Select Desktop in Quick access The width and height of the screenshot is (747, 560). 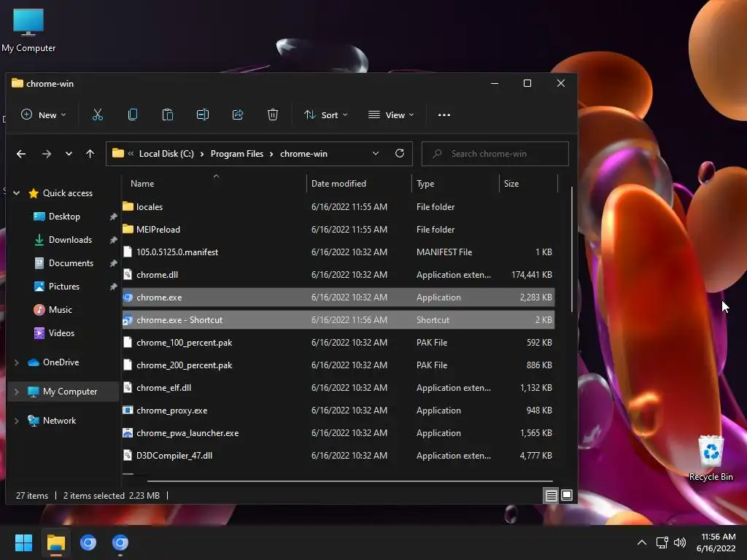[64, 216]
